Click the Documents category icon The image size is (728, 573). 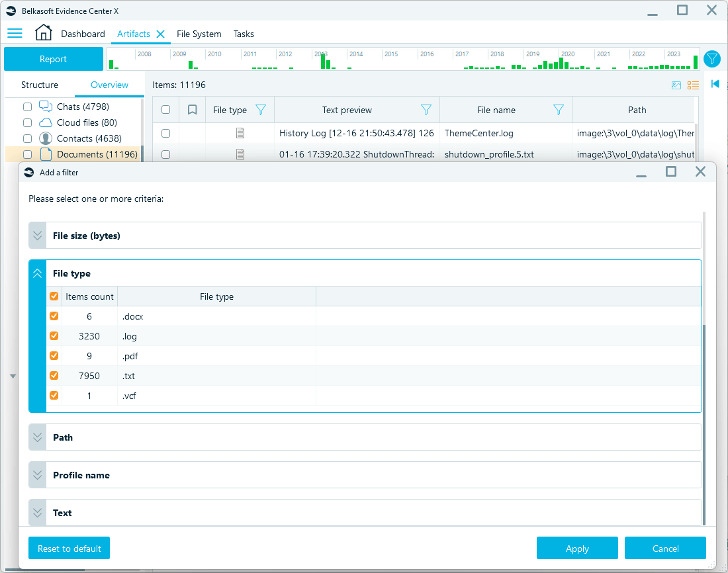point(46,154)
